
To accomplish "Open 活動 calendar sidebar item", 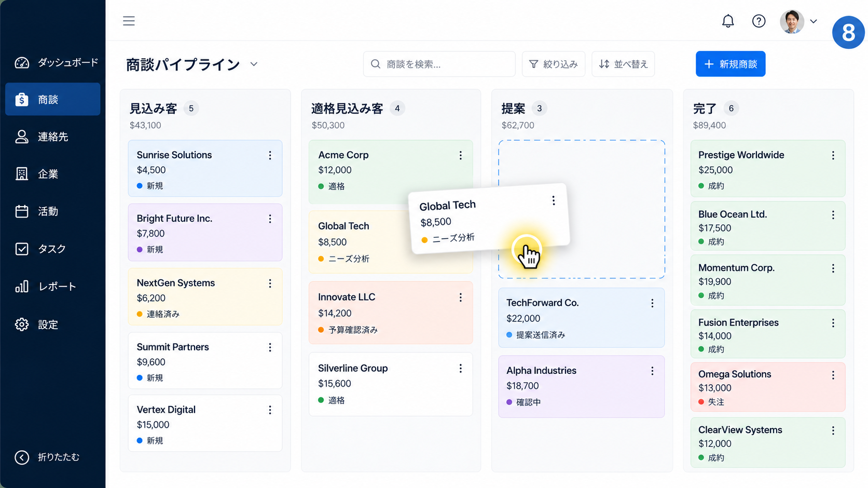I will [53, 211].
